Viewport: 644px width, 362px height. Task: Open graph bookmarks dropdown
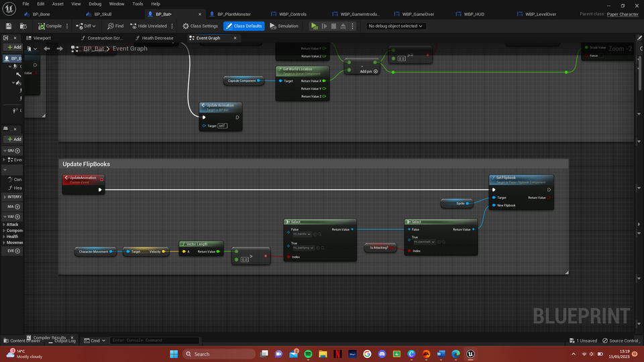pyautogui.click(x=32, y=48)
